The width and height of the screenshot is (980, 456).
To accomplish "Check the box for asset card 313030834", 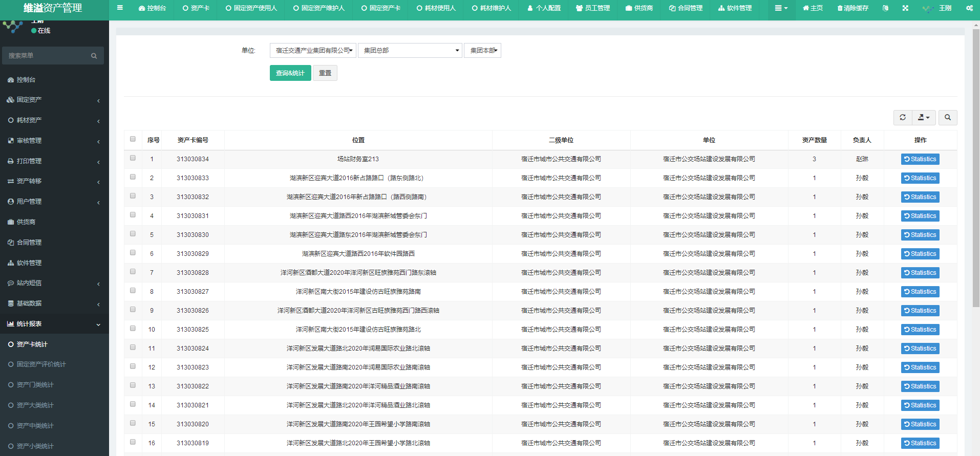I will tap(133, 158).
